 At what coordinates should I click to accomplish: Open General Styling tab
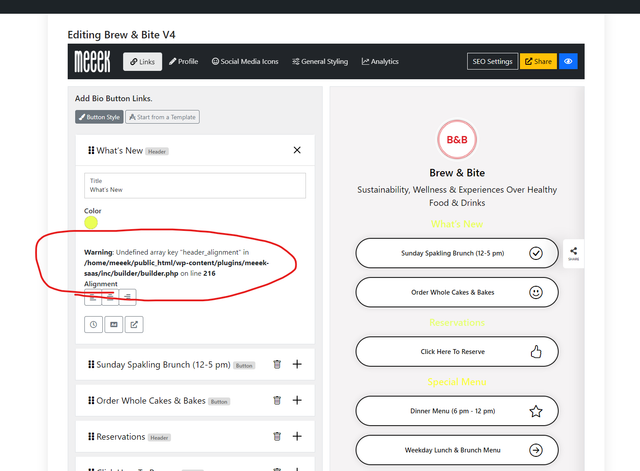(x=320, y=62)
